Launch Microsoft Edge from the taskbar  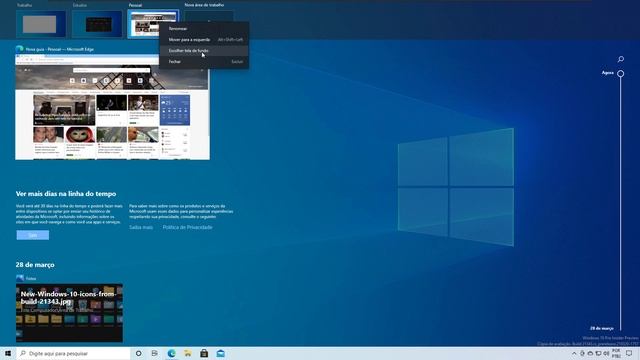[171, 353]
